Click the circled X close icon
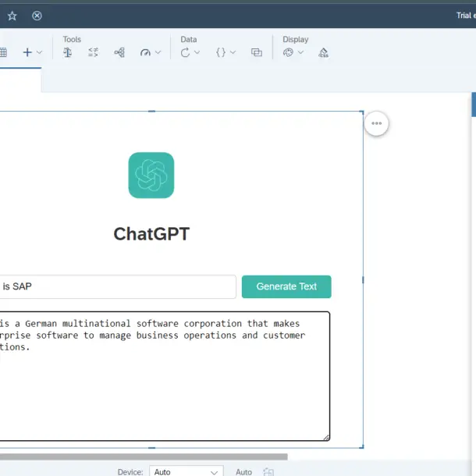This screenshot has height=476, width=476. coord(37,16)
